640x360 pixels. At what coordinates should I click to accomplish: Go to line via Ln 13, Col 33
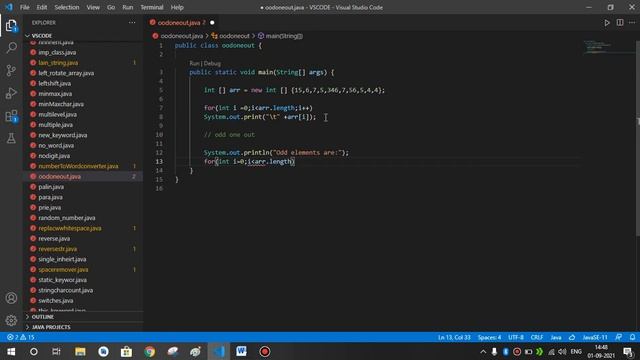454,338
